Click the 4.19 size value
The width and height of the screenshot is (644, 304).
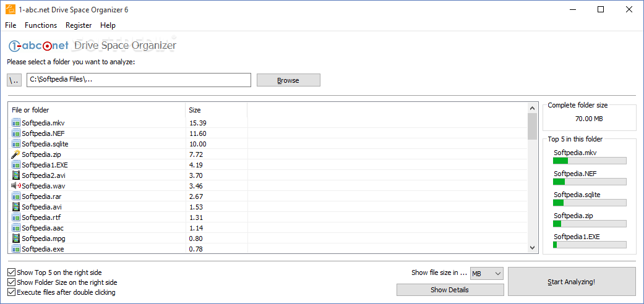click(x=196, y=165)
